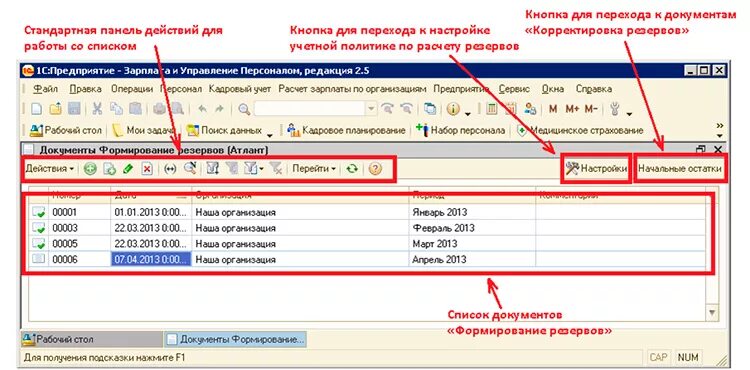Open the Действия dropdown menu
The height and width of the screenshot is (370, 750).
[50, 169]
